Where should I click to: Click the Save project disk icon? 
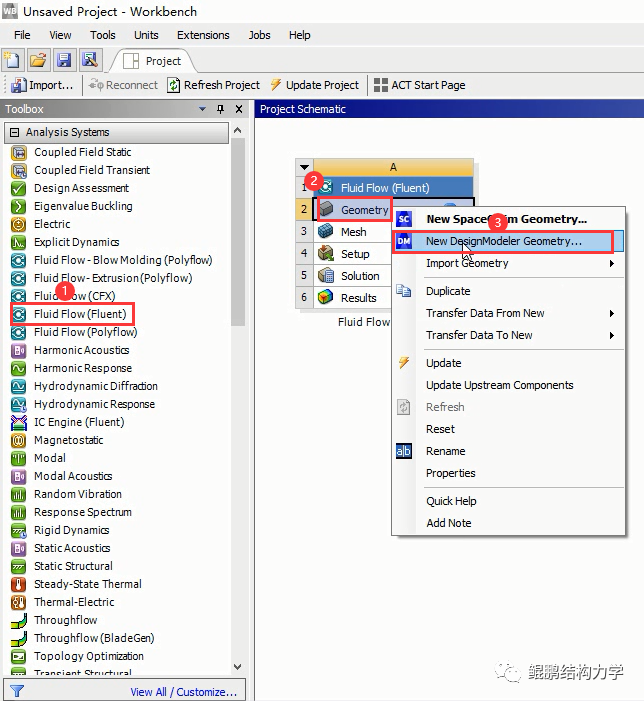64,60
